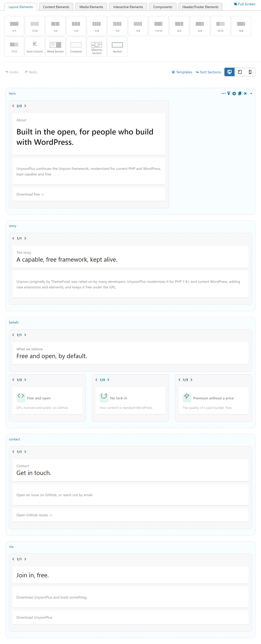The height and width of the screenshot is (644, 261).
Task: Increase story section 1/1 column width
Action: [x=25, y=238]
